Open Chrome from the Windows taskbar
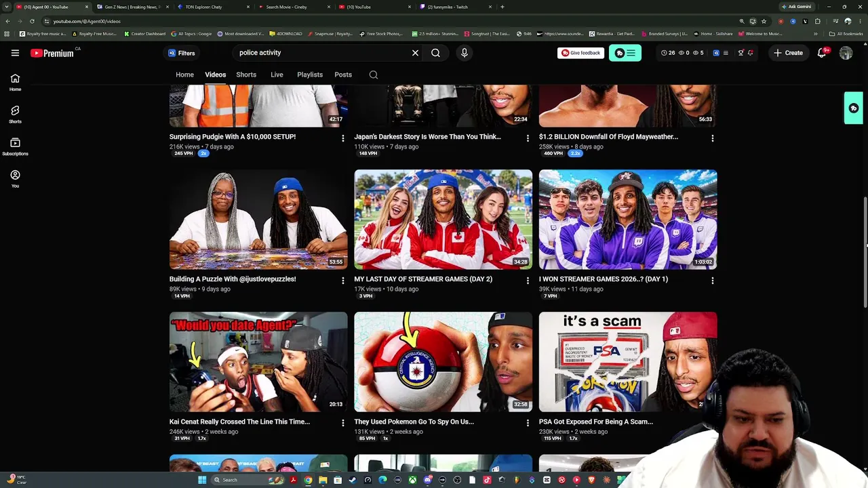Screen dimensions: 868x488 [x=308, y=480]
